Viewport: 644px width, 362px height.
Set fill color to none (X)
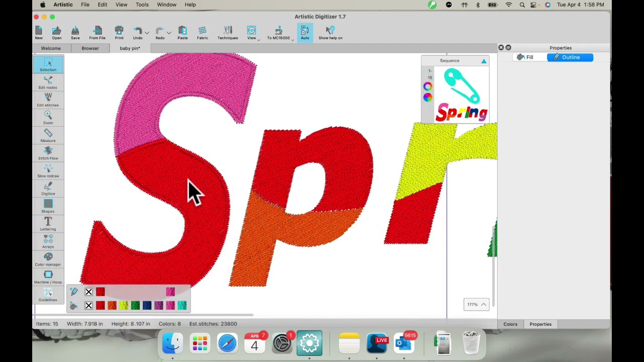click(x=89, y=305)
